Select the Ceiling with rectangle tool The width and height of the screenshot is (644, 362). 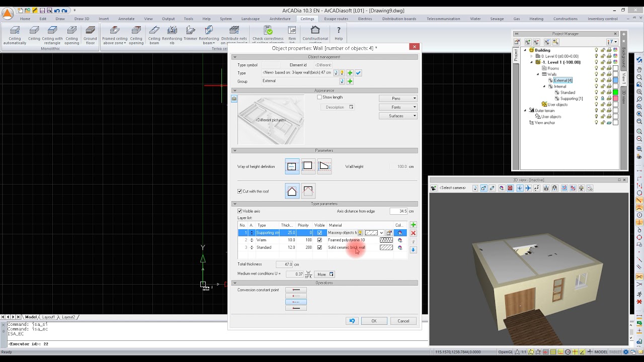pos(52,35)
